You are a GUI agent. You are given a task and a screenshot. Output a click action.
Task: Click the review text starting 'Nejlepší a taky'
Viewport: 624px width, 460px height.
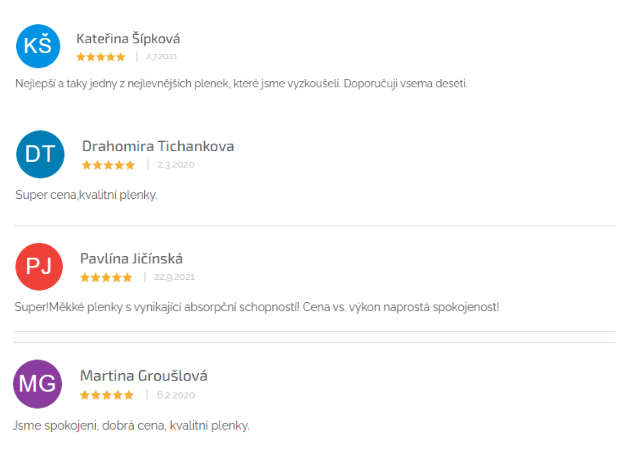point(241,84)
